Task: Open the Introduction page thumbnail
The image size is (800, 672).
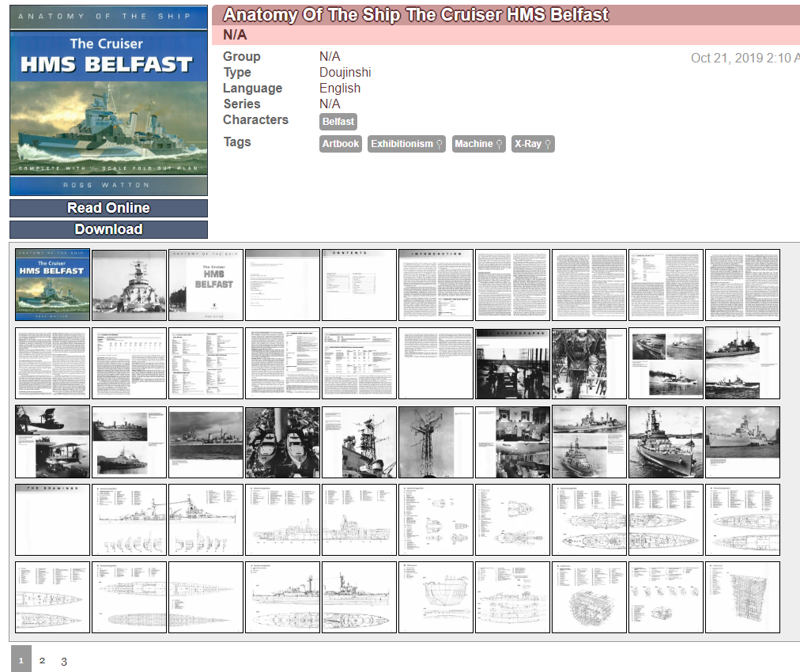Action: [436, 285]
